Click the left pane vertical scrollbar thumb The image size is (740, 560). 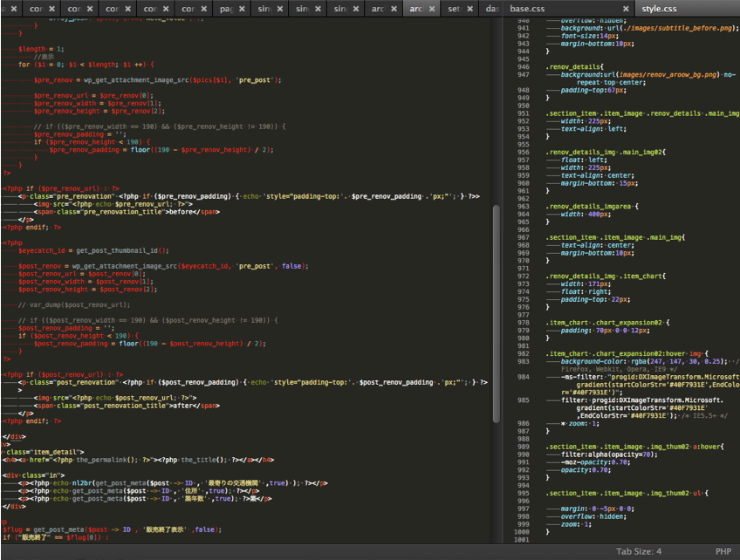tap(497, 314)
